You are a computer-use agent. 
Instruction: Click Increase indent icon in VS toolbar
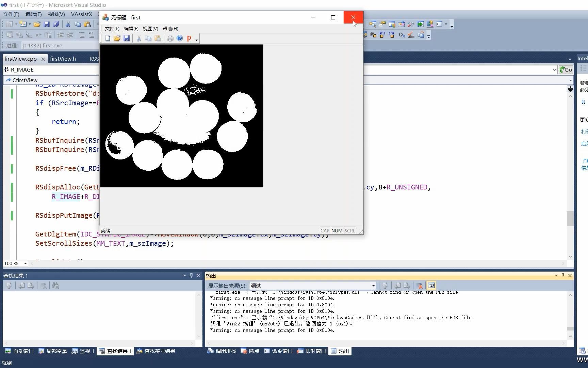click(70, 35)
